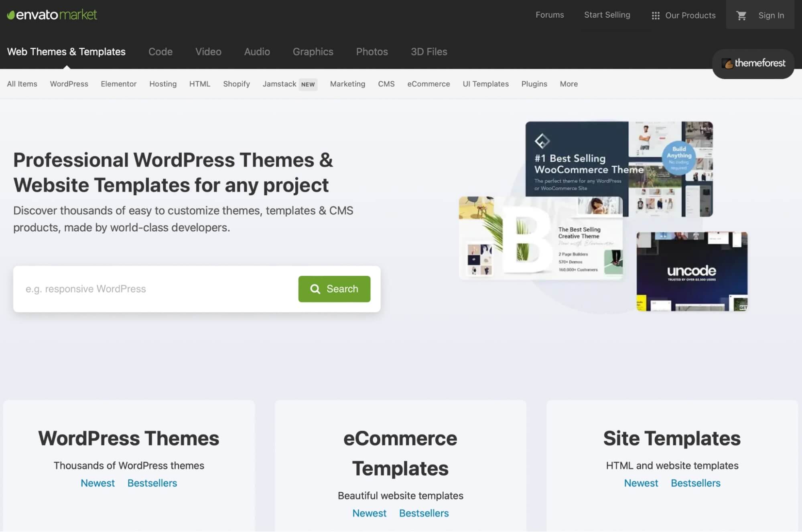The image size is (802, 532).
Task: Click the 'Build Anything' blue circle badge
Action: pyautogui.click(x=679, y=158)
